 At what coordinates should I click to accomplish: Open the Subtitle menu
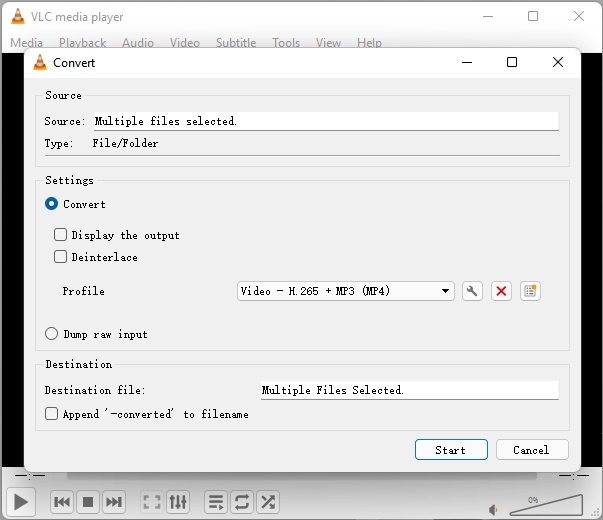point(236,43)
